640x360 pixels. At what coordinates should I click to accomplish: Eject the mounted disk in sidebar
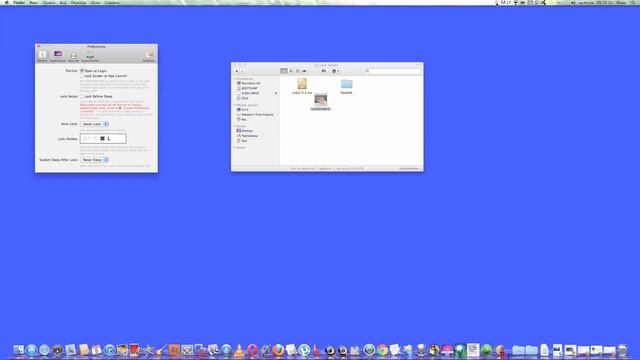(276, 93)
